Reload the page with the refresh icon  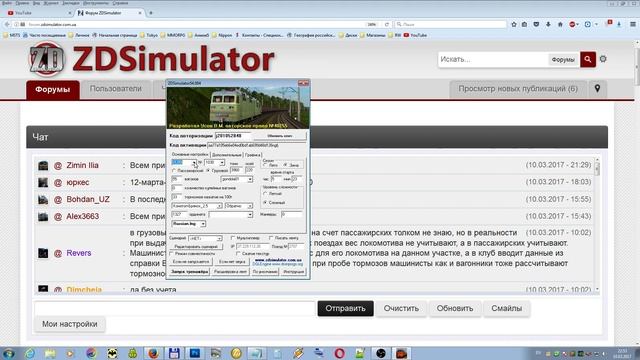[387, 24]
